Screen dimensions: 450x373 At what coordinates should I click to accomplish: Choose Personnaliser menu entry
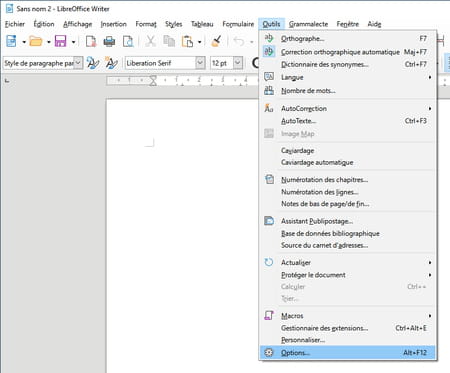(x=348, y=340)
